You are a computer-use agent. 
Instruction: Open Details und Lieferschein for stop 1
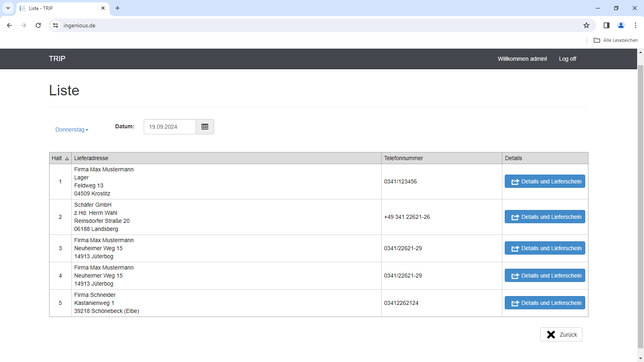click(x=545, y=181)
